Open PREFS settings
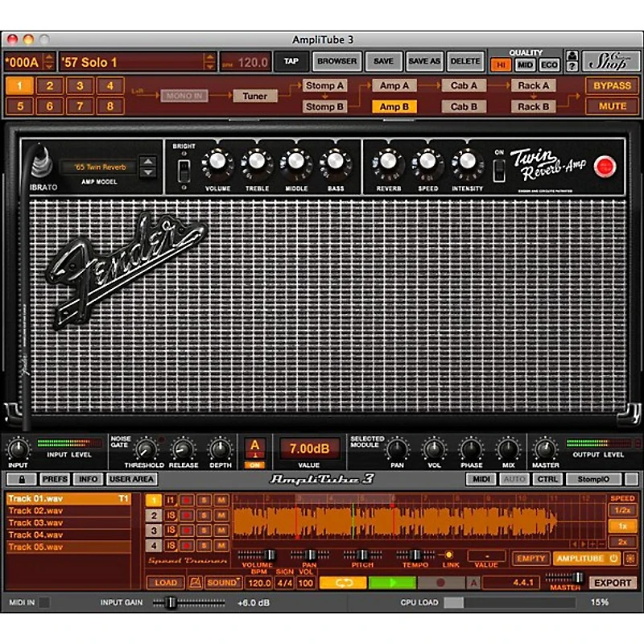The image size is (644, 644). [55, 479]
